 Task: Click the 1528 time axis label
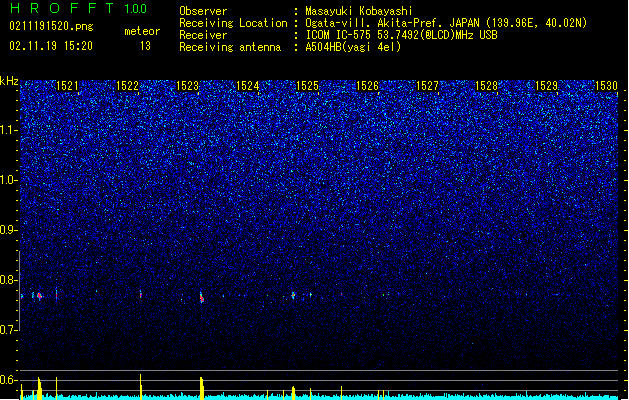coord(486,86)
